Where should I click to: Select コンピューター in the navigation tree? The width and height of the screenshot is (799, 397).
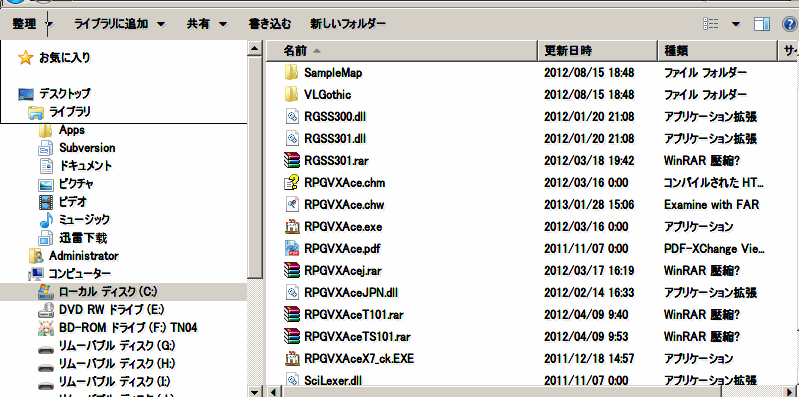(x=79, y=274)
